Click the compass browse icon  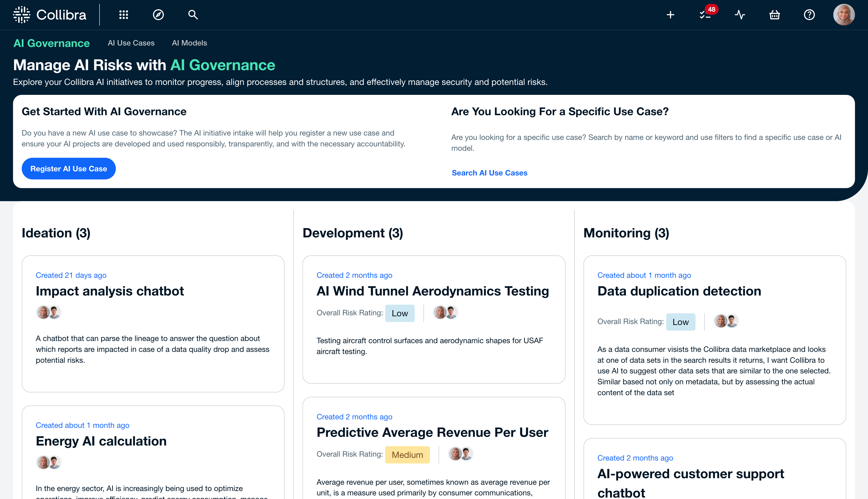pos(158,15)
